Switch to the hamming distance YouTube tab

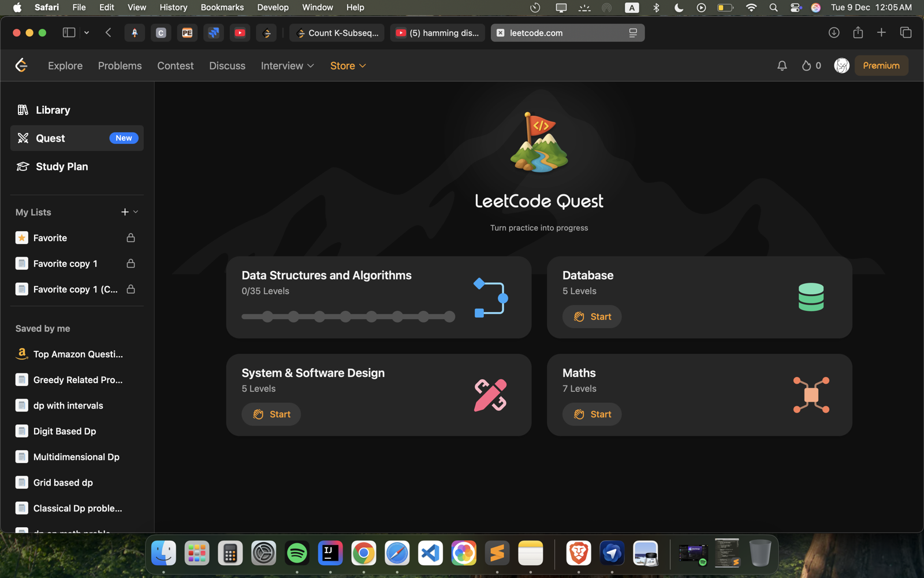point(437,32)
